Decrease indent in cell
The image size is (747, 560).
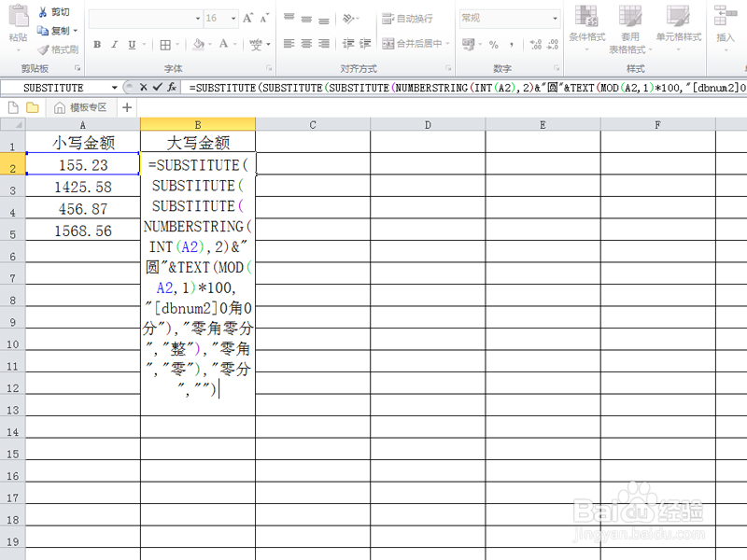point(348,44)
